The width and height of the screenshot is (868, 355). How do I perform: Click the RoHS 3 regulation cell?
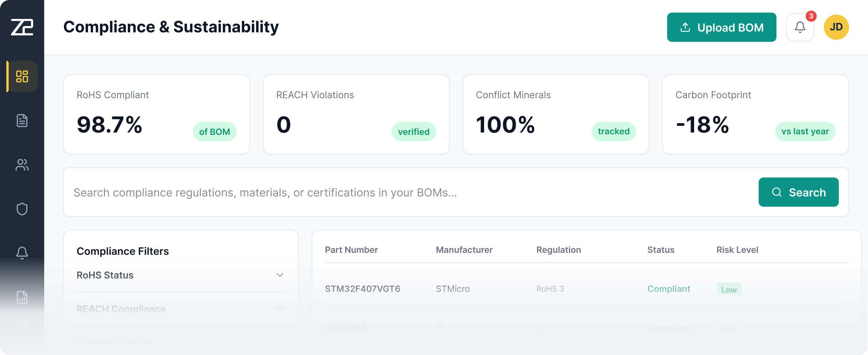[550, 289]
